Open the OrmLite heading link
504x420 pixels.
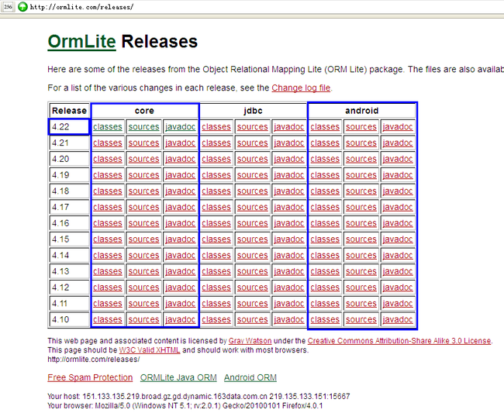click(81, 42)
